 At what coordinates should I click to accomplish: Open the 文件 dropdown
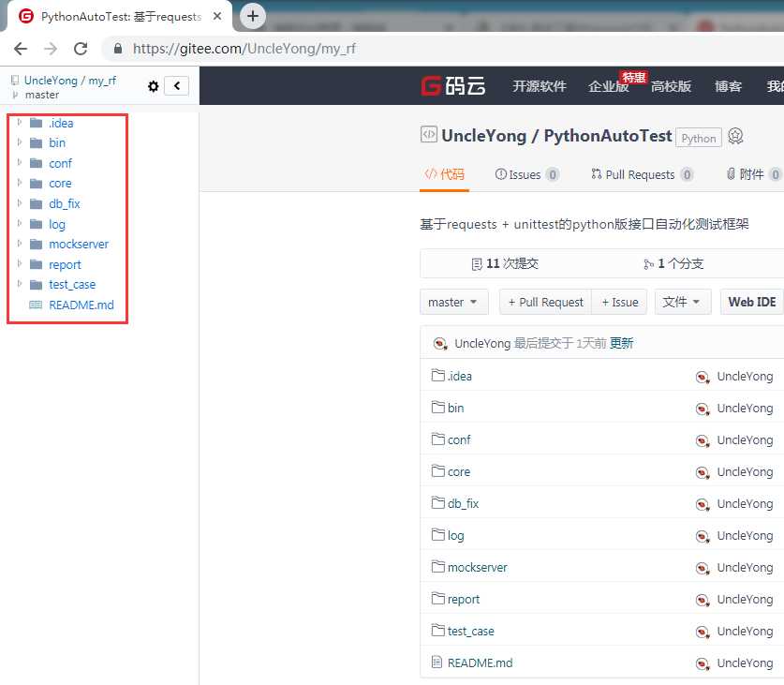point(683,302)
